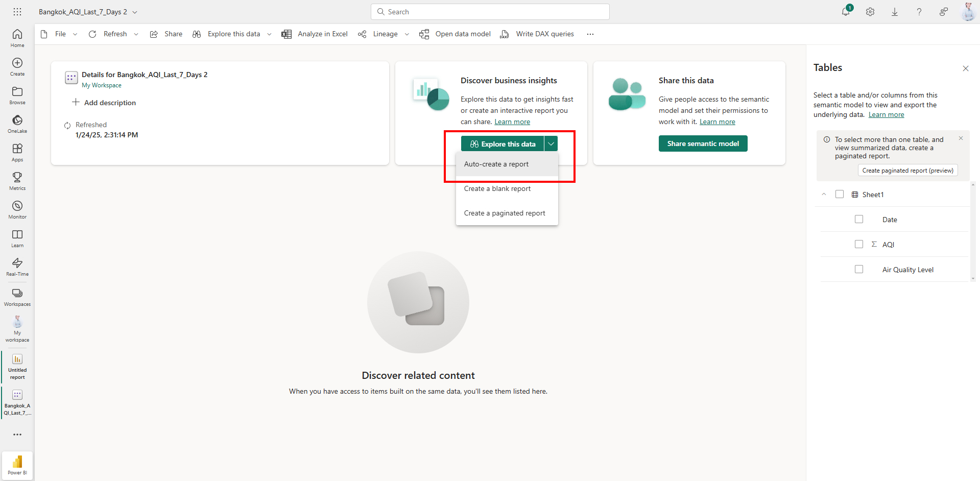Open toolbar Explore this data dropdown
Image resolution: width=980 pixels, height=481 pixels.
(x=269, y=34)
